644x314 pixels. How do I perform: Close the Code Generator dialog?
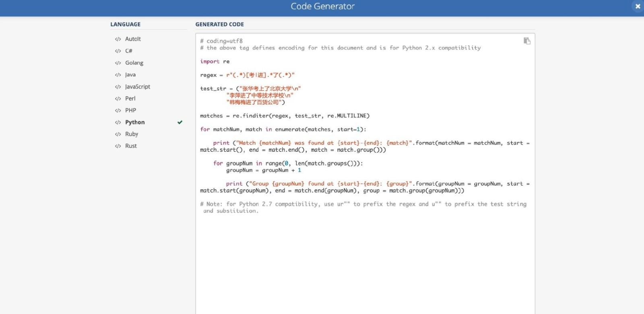(638, 6)
